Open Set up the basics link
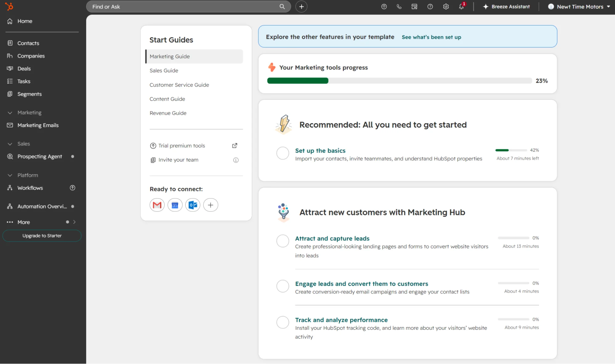This screenshot has height=364, width=615. tap(320, 150)
